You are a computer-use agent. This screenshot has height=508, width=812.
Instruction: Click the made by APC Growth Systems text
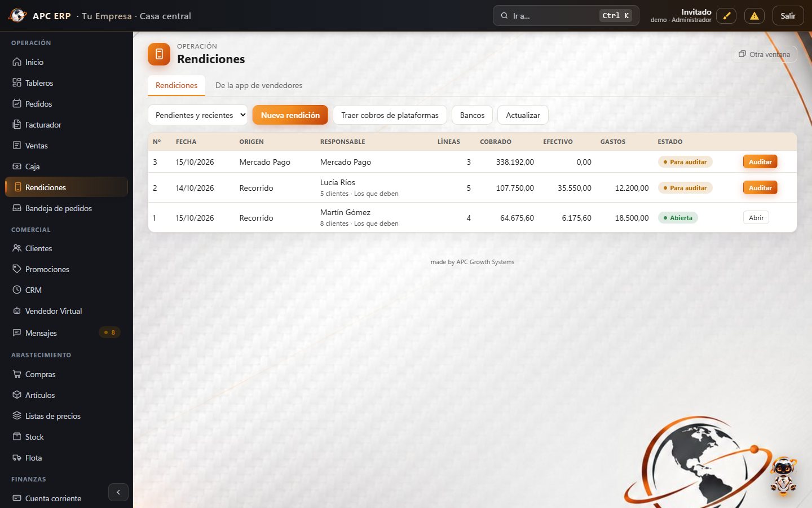(x=473, y=262)
